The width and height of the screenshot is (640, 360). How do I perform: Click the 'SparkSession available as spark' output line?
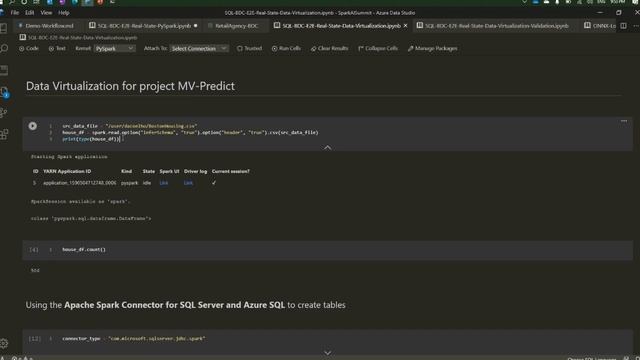click(x=80, y=202)
